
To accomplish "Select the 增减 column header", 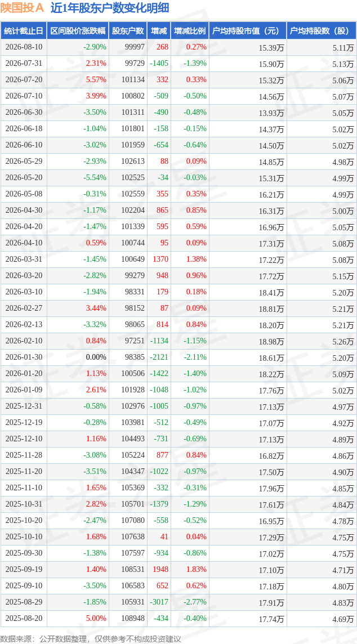I will point(159,31).
